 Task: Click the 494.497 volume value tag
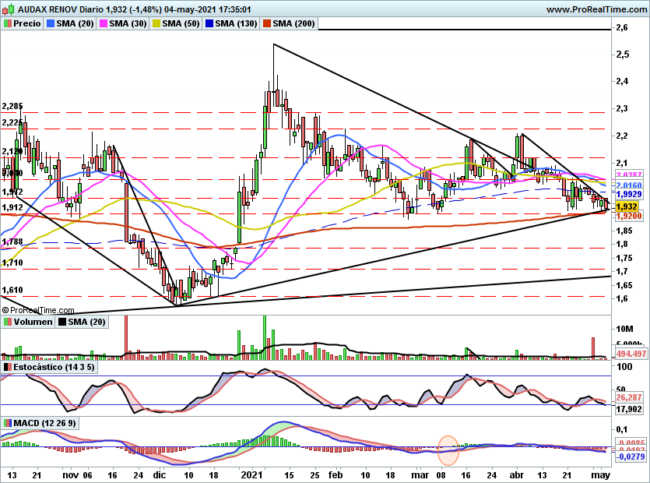(x=631, y=354)
